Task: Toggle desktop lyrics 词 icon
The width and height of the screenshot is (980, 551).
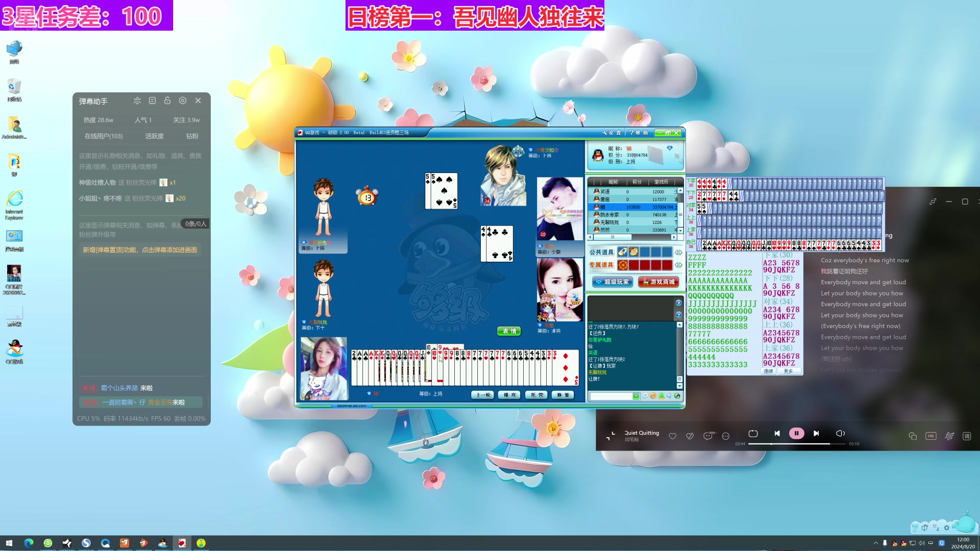Action: pos(967,436)
